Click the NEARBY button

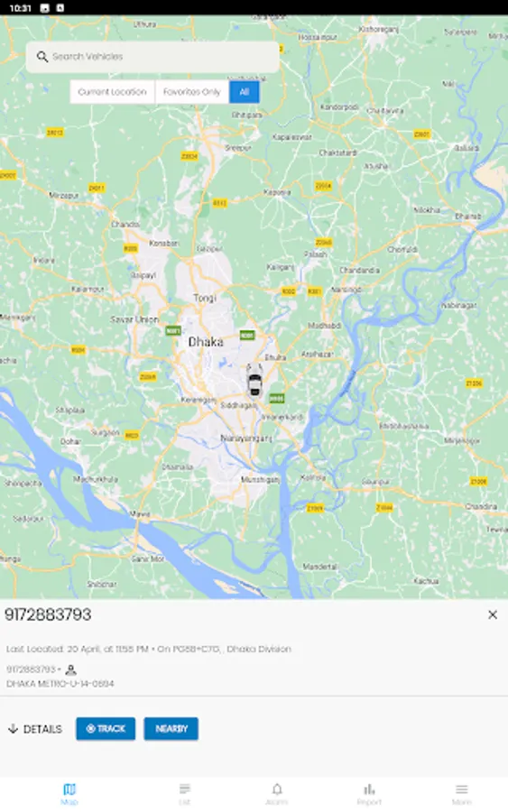[171, 729]
